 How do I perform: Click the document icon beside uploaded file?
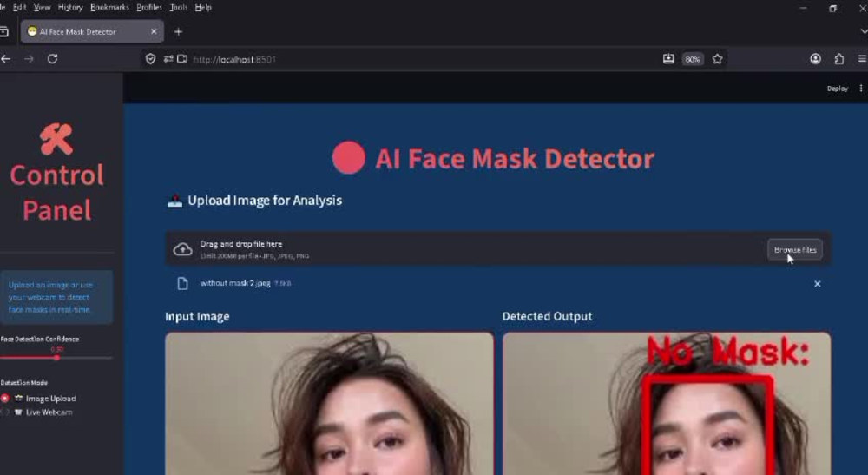coord(182,284)
